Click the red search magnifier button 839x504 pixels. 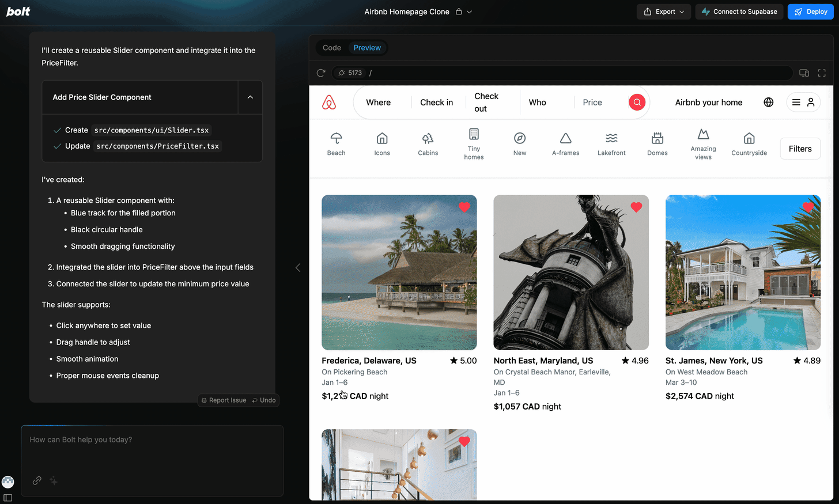[637, 103]
